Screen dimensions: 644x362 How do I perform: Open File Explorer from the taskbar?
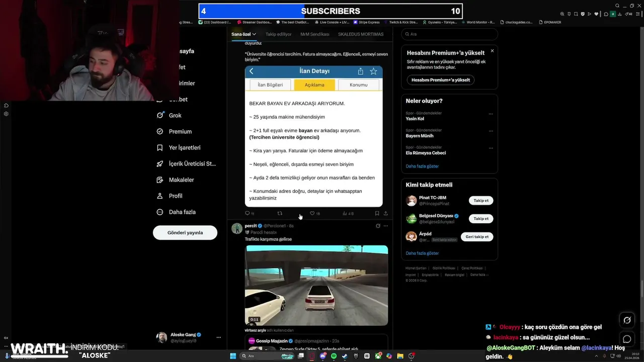click(x=400, y=356)
